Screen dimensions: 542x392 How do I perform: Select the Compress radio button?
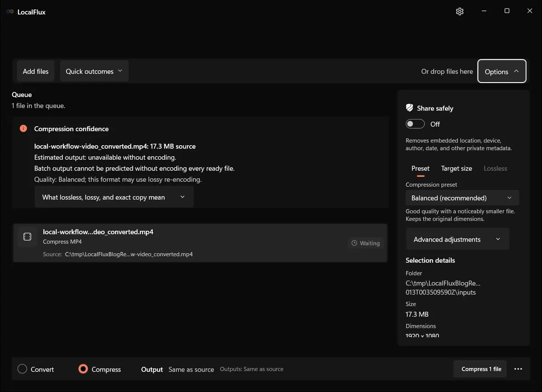[x=83, y=369]
